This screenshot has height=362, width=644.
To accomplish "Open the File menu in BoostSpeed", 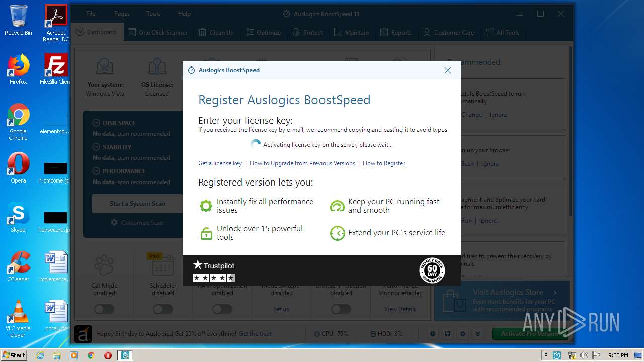I will (x=91, y=14).
